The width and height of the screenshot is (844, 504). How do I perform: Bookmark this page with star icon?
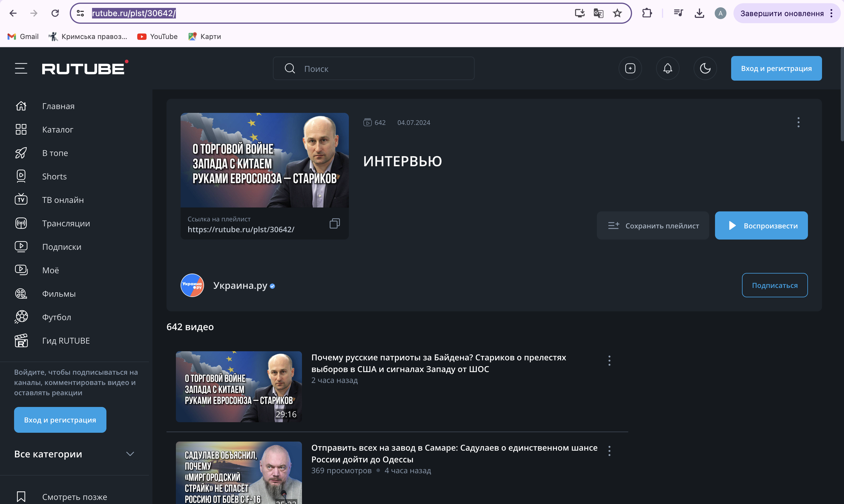point(617,13)
